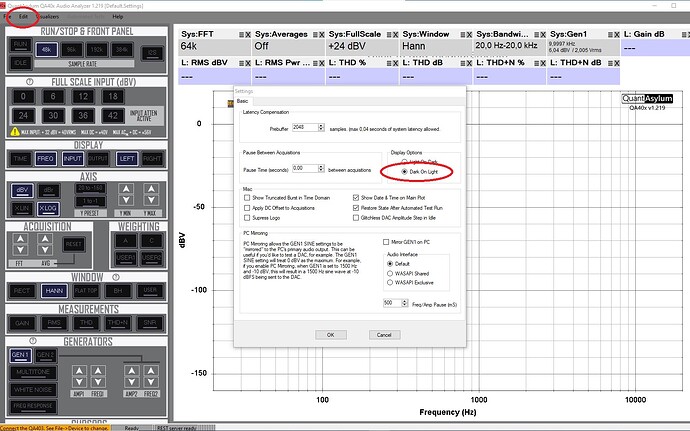The height and width of the screenshot is (431, 690).
Task: Select the 192k sample rate
Action: click(x=97, y=50)
